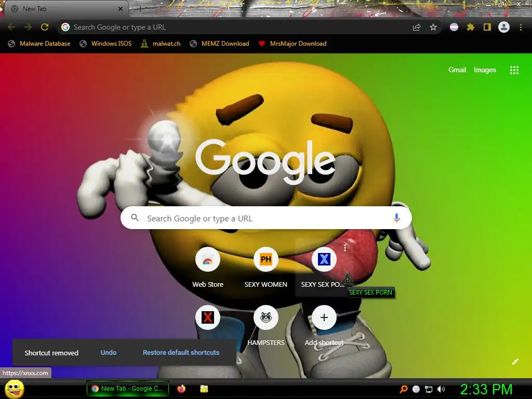Open the yellow folder taskbar icon
This screenshot has width=532, height=399.
tap(204, 389)
